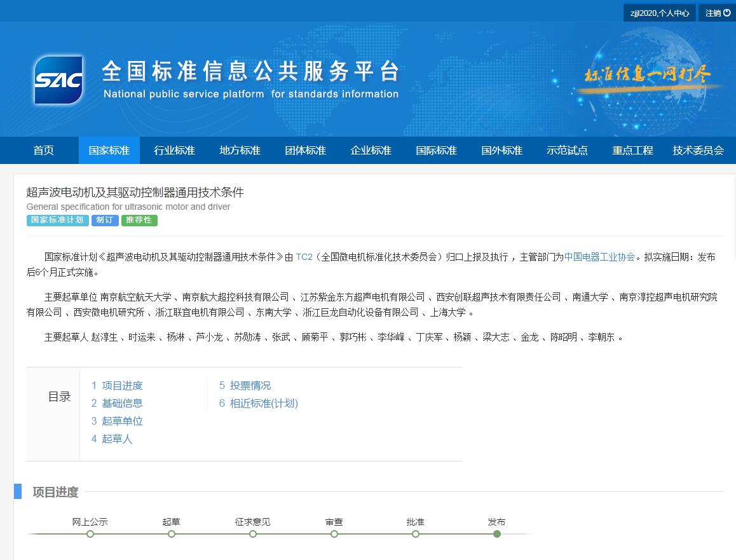Switch to 团体标准 tab
This screenshot has width=736, height=560.
coord(305,151)
